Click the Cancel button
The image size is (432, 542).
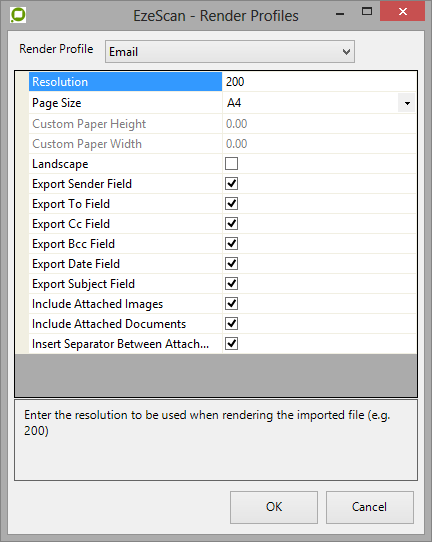(369, 507)
